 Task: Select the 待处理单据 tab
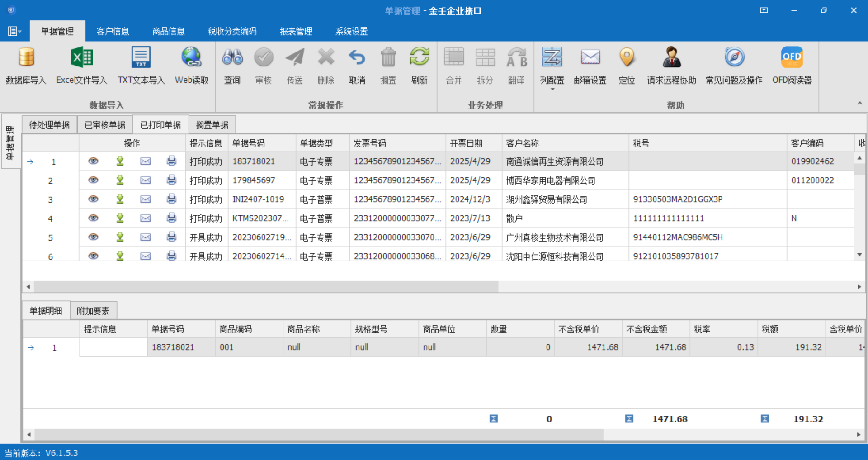tap(49, 125)
